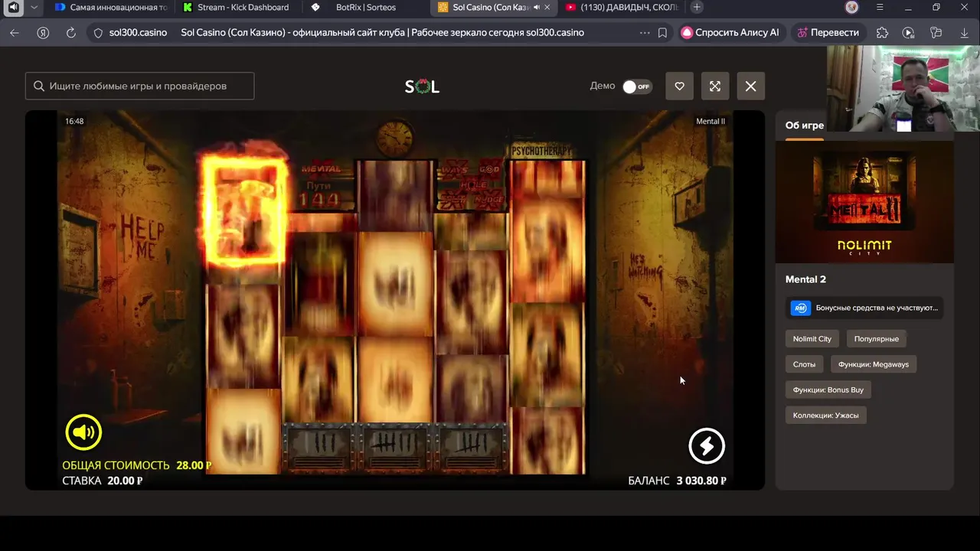Image resolution: width=980 pixels, height=551 pixels.
Task: Open the video picture-in-picture toolbar icon
Action: tap(908, 33)
